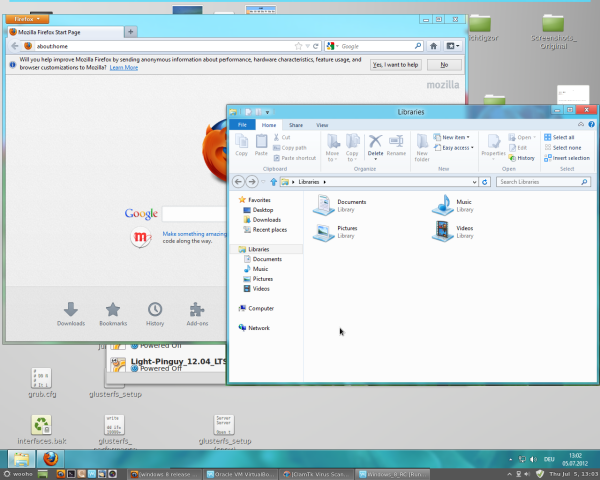The height and width of the screenshot is (480, 600).
Task: Switch to the View ribbon tab
Action: point(322,125)
